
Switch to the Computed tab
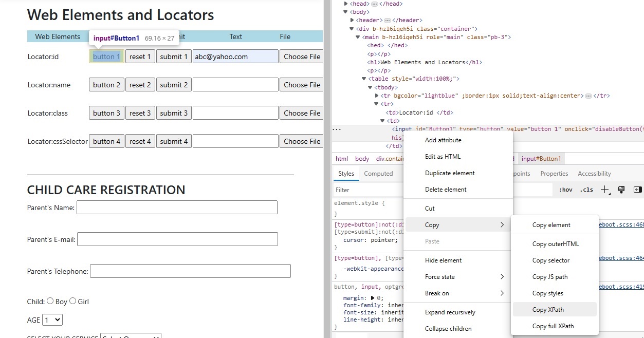coord(378,174)
